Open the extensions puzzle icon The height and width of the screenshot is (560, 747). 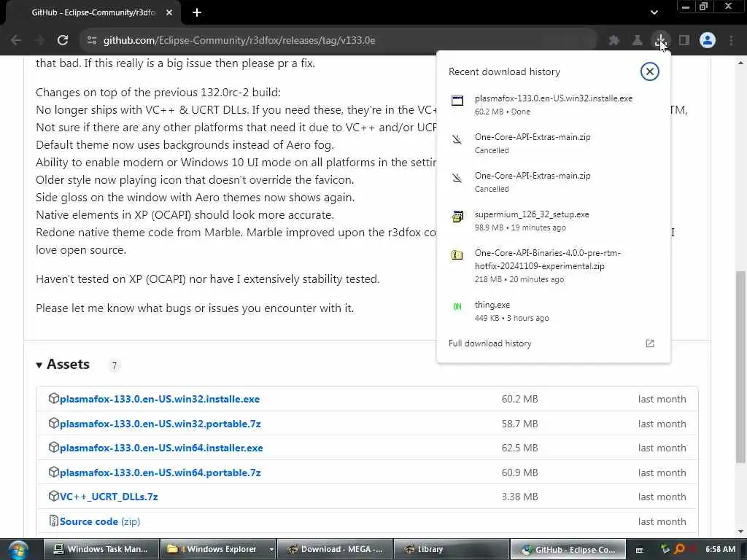tap(614, 41)
